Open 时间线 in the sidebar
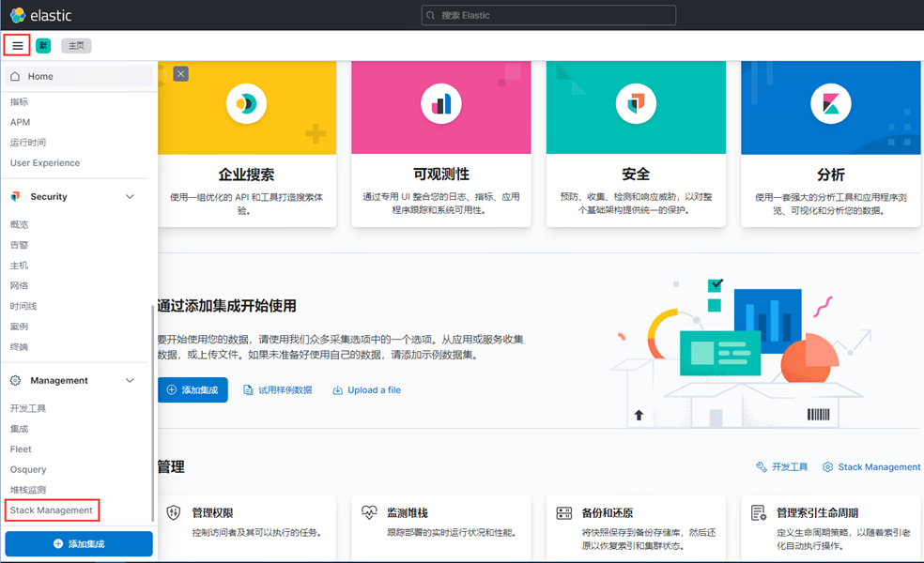Image resolution: width=924 pixels, height=563 pixels. tap(23, 306)
